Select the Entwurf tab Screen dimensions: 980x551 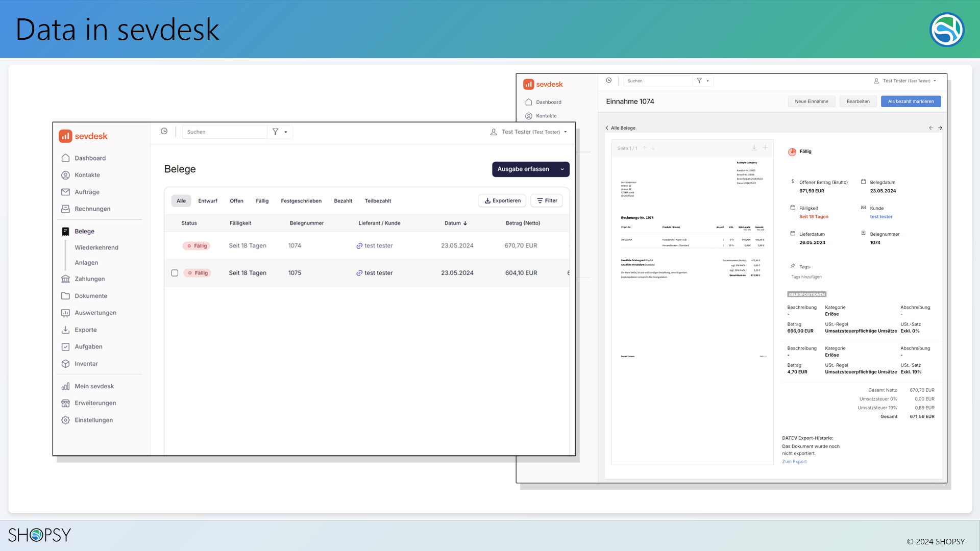[x=208, y=201]
